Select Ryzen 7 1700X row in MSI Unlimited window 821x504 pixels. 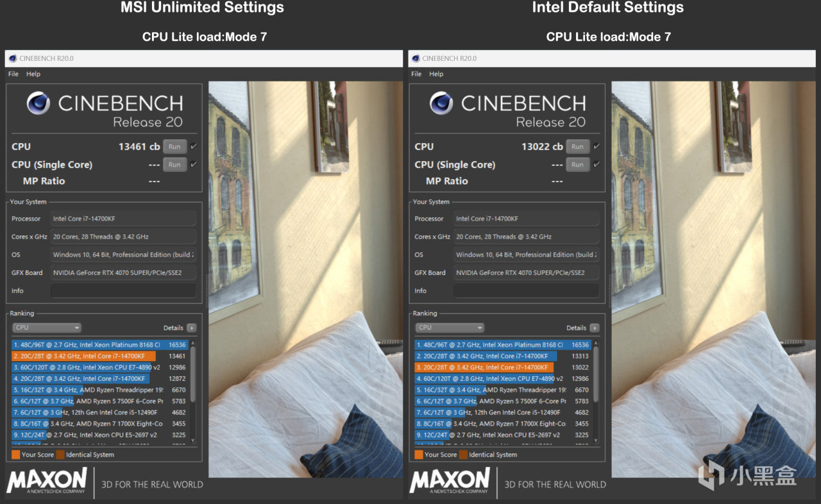coord(99,424)
